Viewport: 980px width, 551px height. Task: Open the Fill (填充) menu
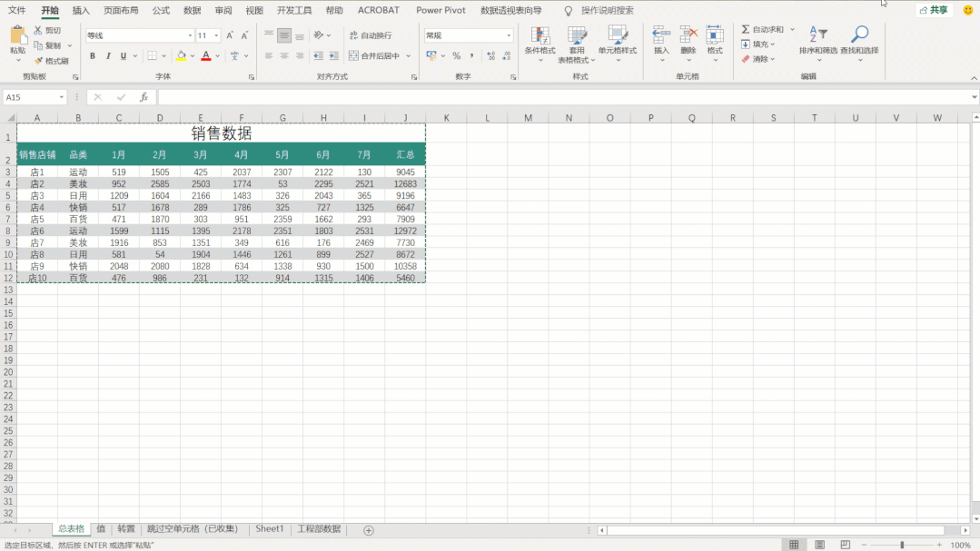tap(758, 44)
